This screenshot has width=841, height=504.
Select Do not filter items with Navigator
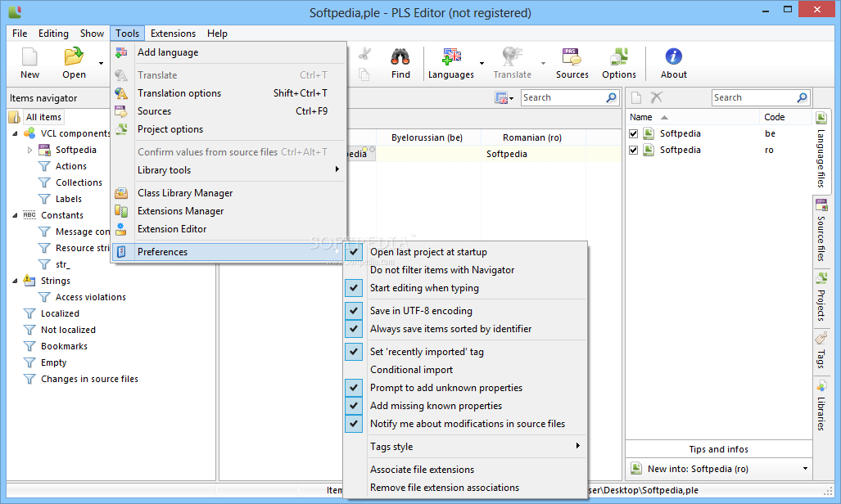(x=465, y=270)
